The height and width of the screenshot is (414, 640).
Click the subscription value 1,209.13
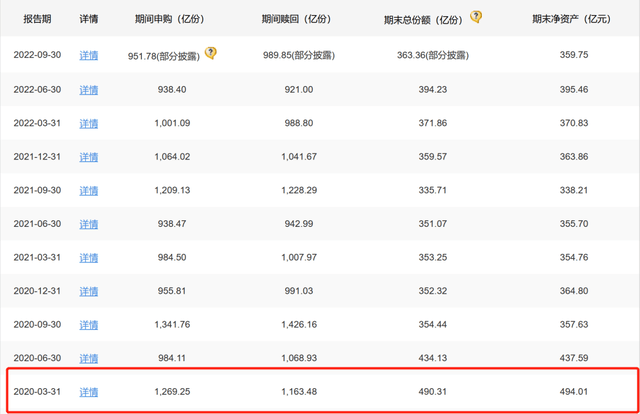pos(172,190)
